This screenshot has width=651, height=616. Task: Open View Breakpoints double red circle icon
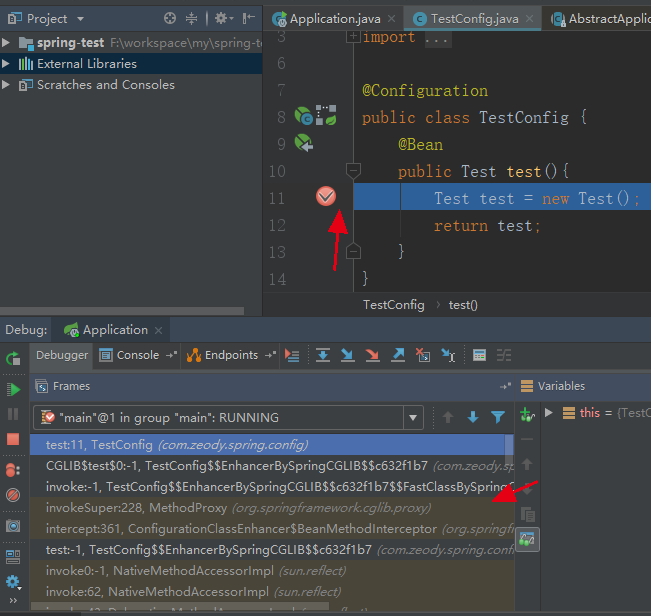tap(13, 470)
